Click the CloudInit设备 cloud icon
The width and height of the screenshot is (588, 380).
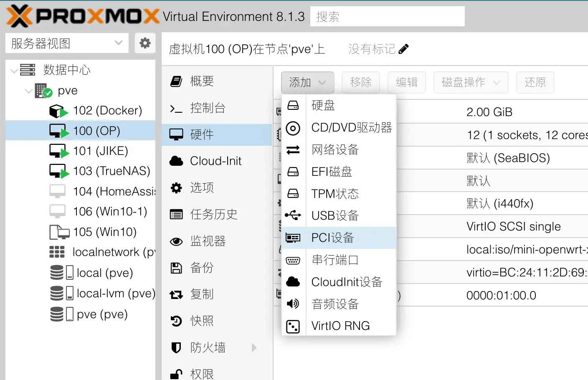tap(293, 282)
